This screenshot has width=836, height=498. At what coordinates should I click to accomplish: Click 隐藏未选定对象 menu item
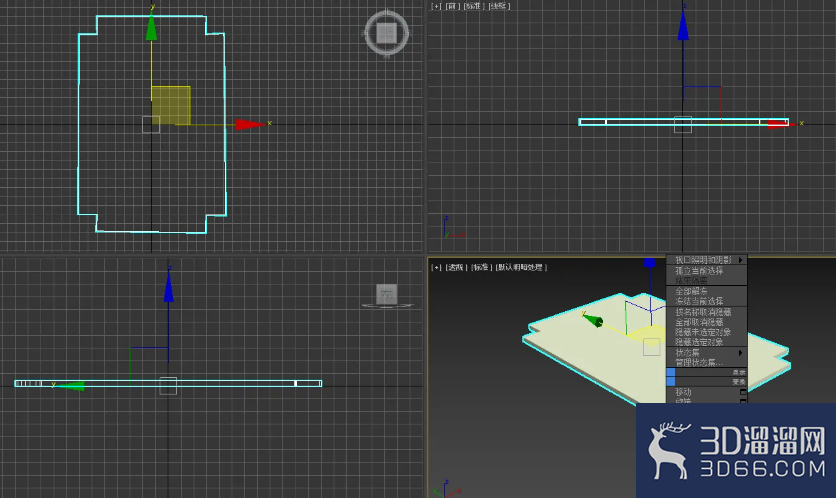[x=706, y=332]
